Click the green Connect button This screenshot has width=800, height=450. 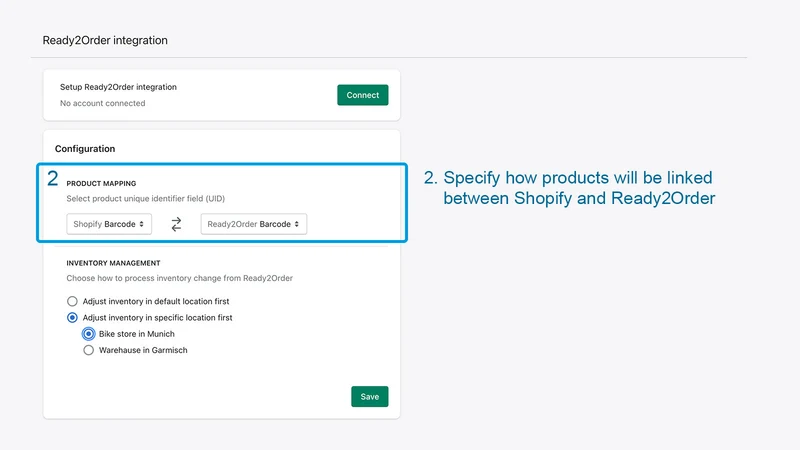[x=362, y=95]
